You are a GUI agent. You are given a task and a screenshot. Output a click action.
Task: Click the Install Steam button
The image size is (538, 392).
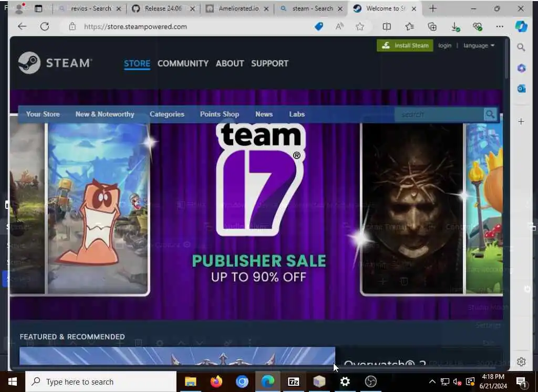coord(405,46)
